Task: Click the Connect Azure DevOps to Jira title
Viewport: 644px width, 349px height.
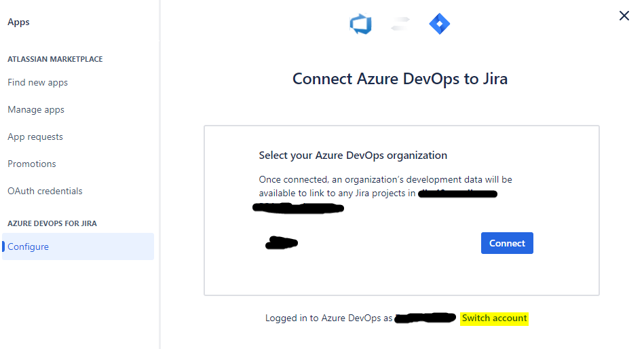Action: click(400, 79)
